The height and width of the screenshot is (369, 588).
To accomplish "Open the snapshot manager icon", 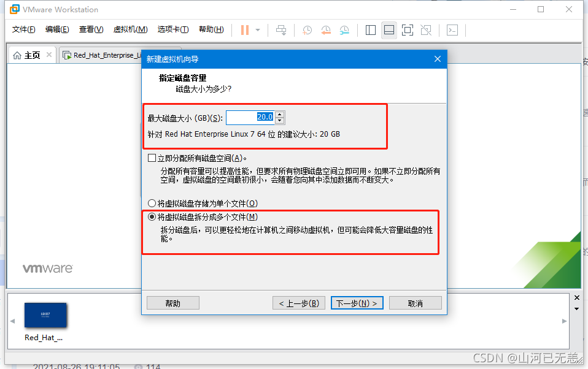I will point(344,30).
